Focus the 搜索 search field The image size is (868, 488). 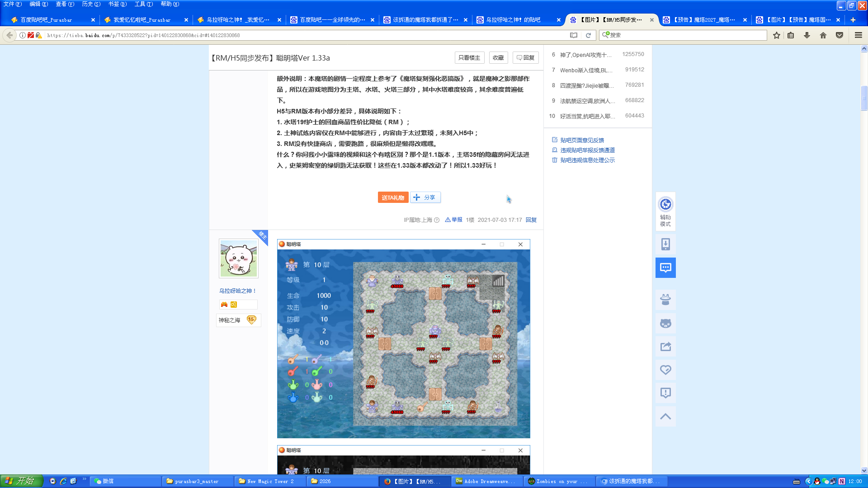tap(683, 35)
